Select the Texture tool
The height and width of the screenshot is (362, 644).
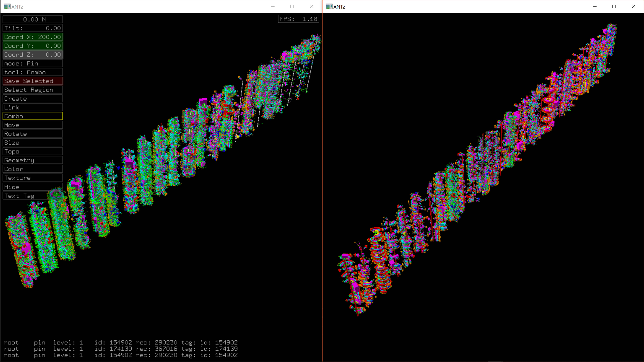tap(33, 178)
